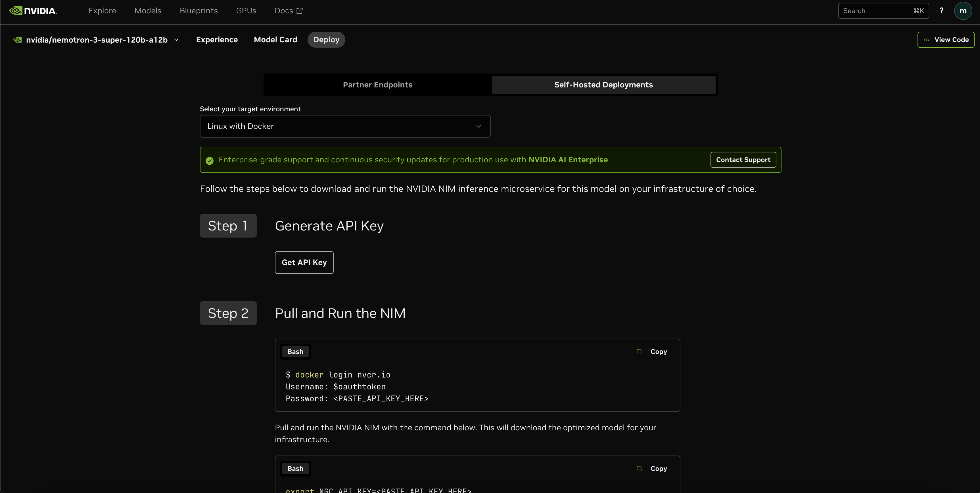Click the Get API Key button
980x493 pixels.
click(x=304, y=262)
